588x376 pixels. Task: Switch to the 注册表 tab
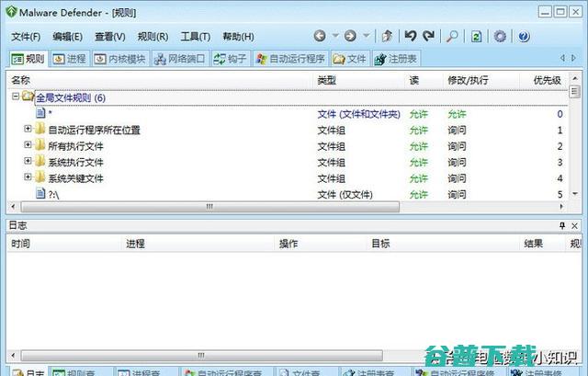tap(396, 59)
